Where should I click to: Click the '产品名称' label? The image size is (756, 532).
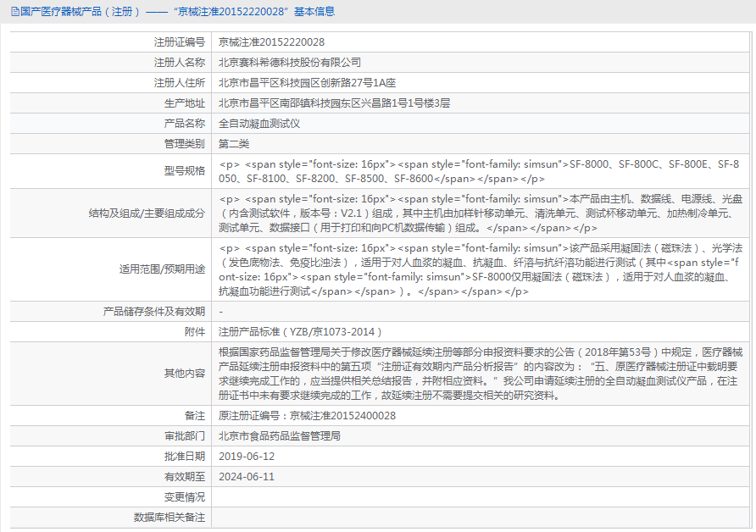click(185, 124)
